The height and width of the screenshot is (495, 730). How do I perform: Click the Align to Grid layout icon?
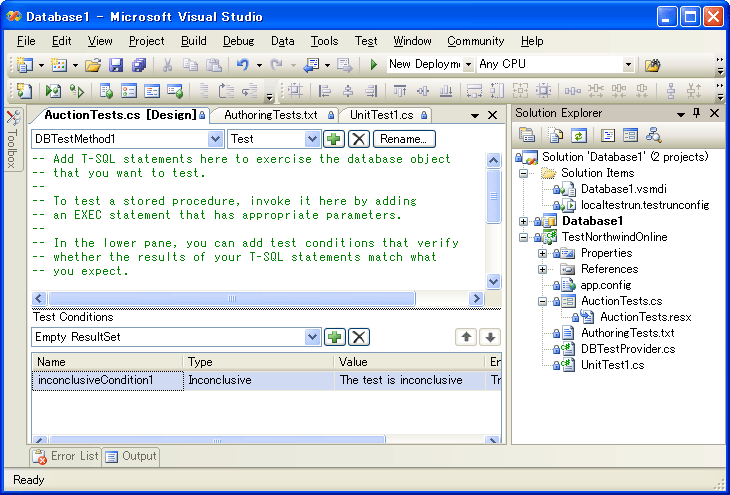pyautogui.click(x=294, y=90)
